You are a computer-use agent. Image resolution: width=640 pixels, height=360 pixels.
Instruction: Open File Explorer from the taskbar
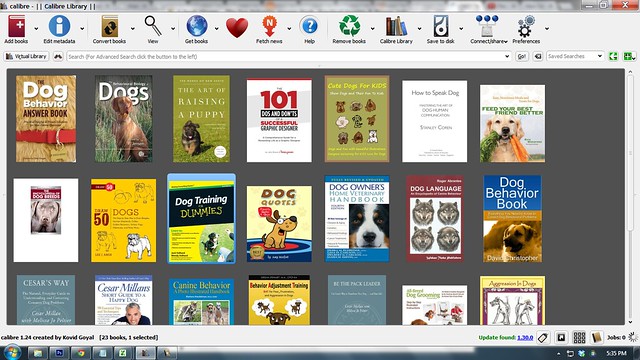pyautogui.click(x=38, y=353)
